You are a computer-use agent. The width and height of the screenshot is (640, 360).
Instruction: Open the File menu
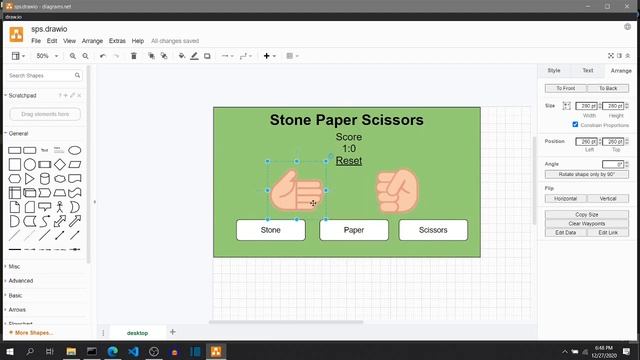[36, 41]
